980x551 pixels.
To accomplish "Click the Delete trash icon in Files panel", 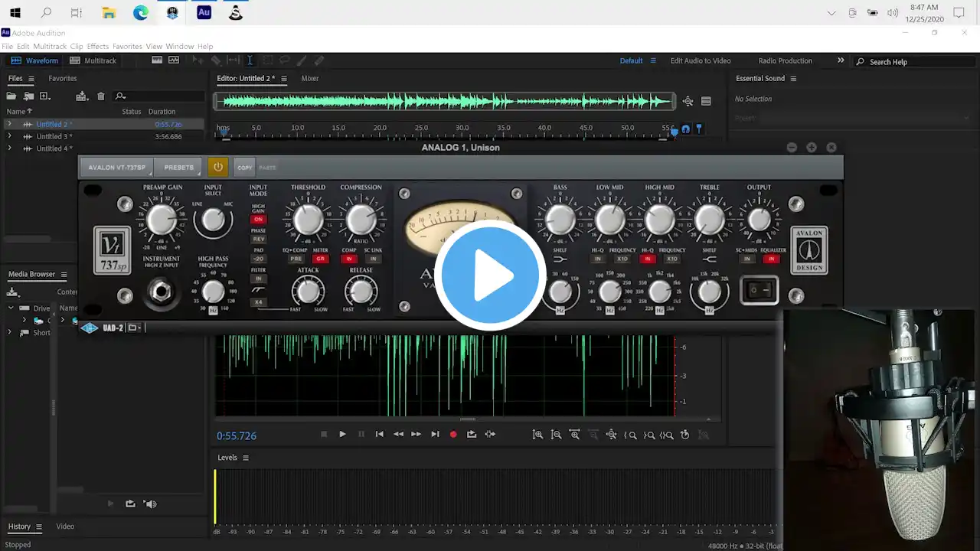I will tap(101, 96).
